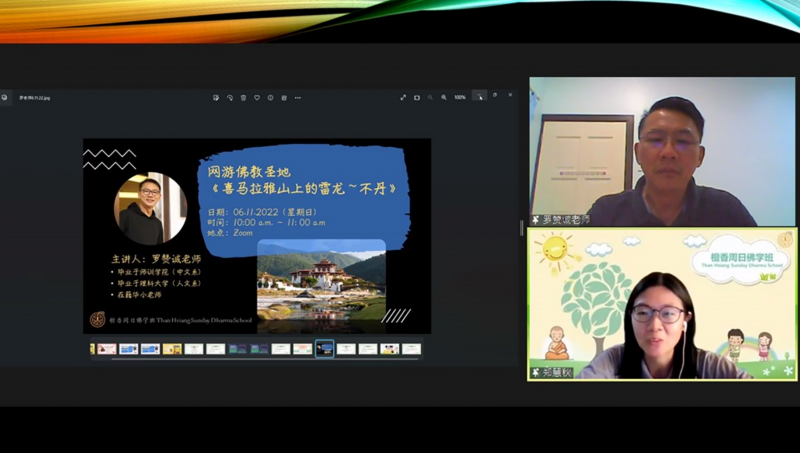Screen dimensions: 800x453
Task: Delete the current photo with trash icon
Action: click(x=243, y=97)
